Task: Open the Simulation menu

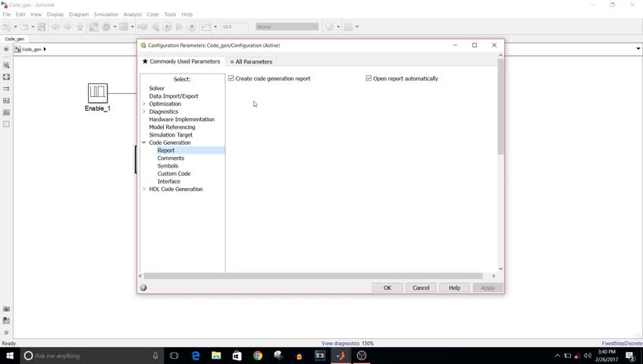Action: pyautogui.click(x=106, y=14)
